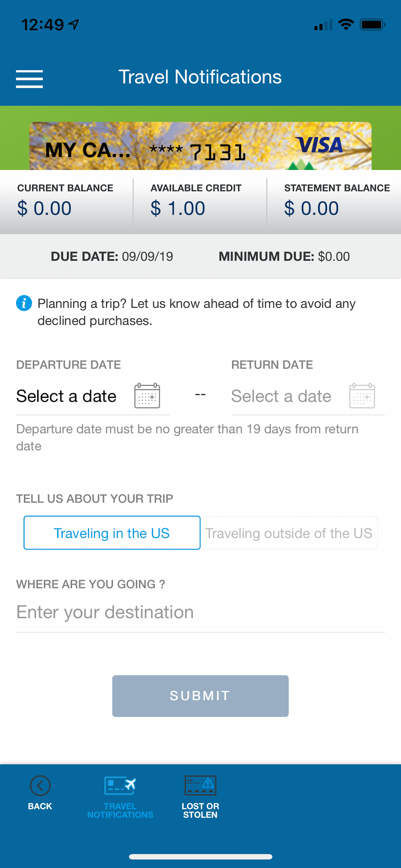The height and width of the screenshot is (868, 401).
Task: Open the hamburger menu
Action: [x=29, y=79]
